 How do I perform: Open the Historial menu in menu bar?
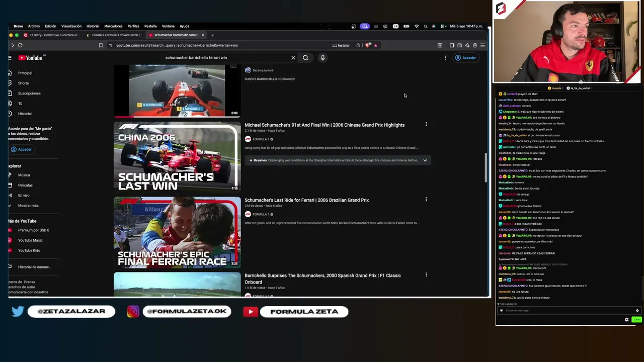[93, 26]
